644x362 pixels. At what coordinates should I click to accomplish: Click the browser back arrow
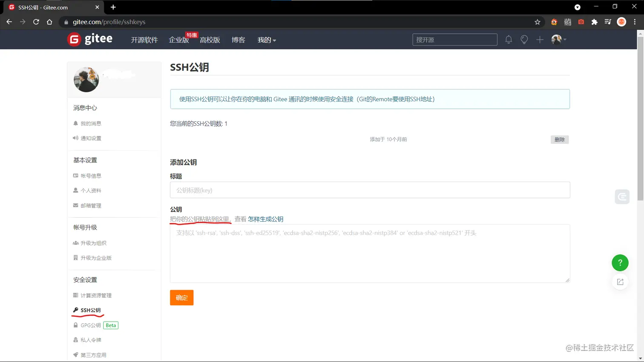click(9, 22)
